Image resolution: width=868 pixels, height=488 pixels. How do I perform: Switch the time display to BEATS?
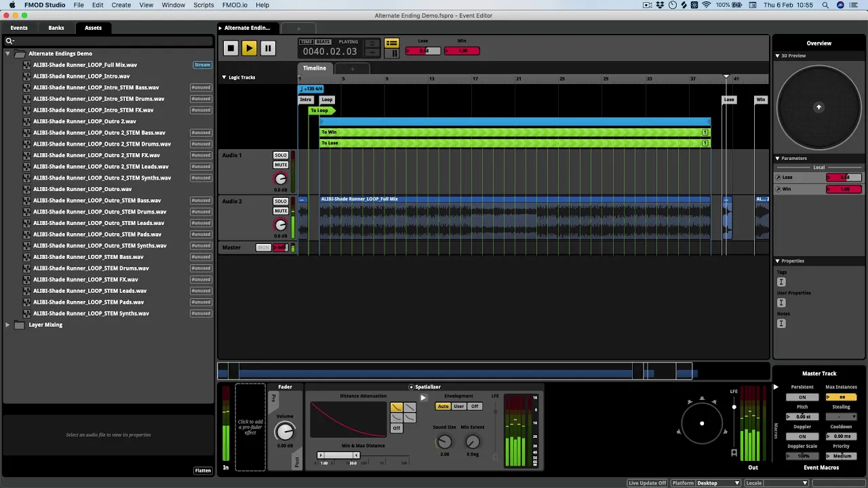point(323,41)
